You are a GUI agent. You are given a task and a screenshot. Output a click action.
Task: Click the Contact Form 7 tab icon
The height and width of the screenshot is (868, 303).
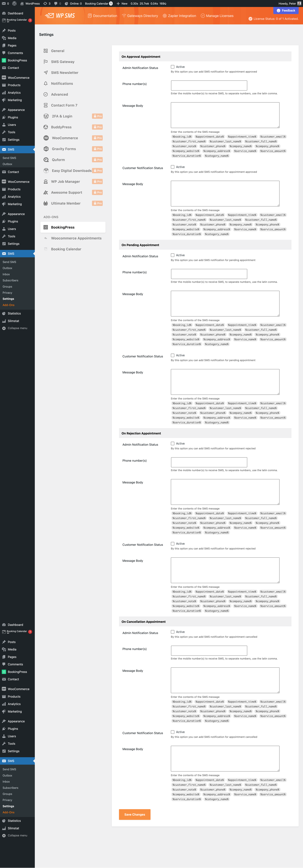(46, 105)
